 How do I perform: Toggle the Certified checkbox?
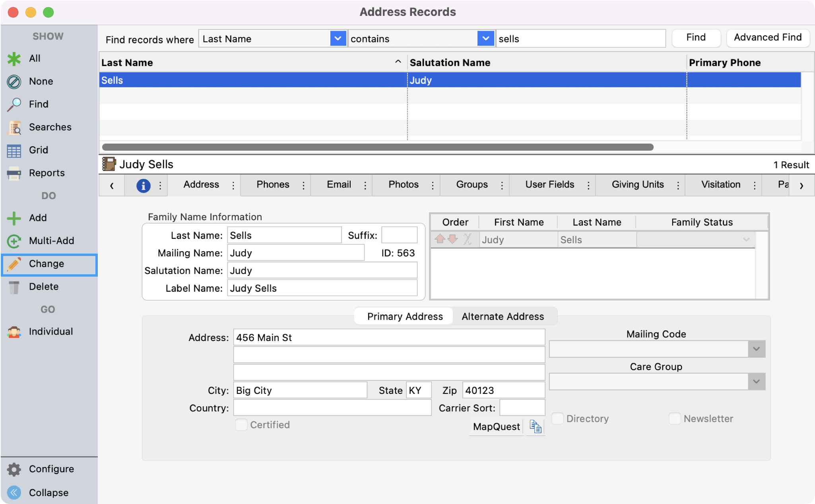(x=241, y=425)
